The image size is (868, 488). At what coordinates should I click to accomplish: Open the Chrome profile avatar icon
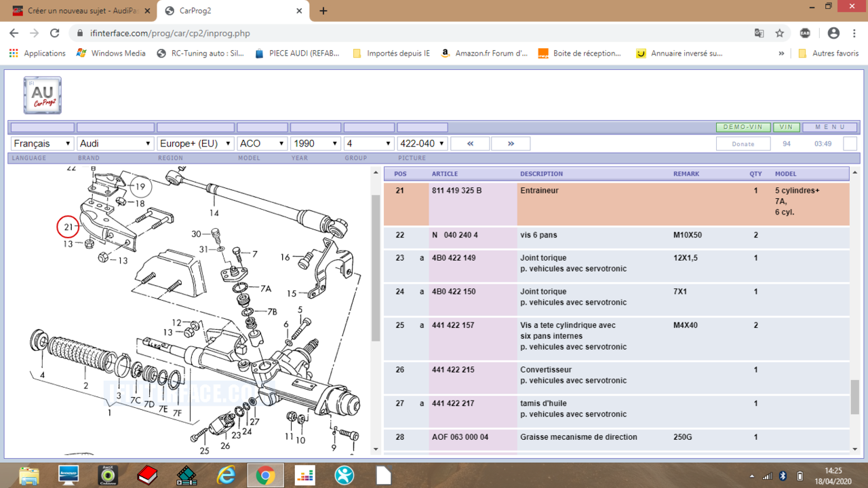[x=833, y=33]
